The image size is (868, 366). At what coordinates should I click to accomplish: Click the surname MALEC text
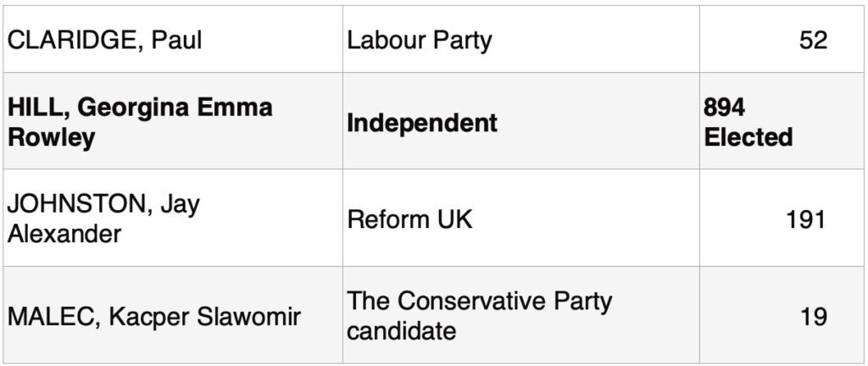[53, 316]
